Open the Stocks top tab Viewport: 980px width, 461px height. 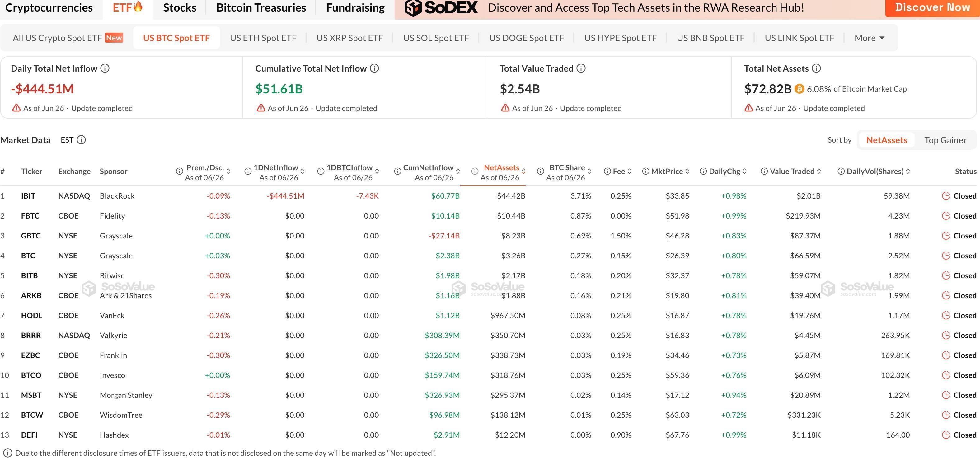click(180, 7)
